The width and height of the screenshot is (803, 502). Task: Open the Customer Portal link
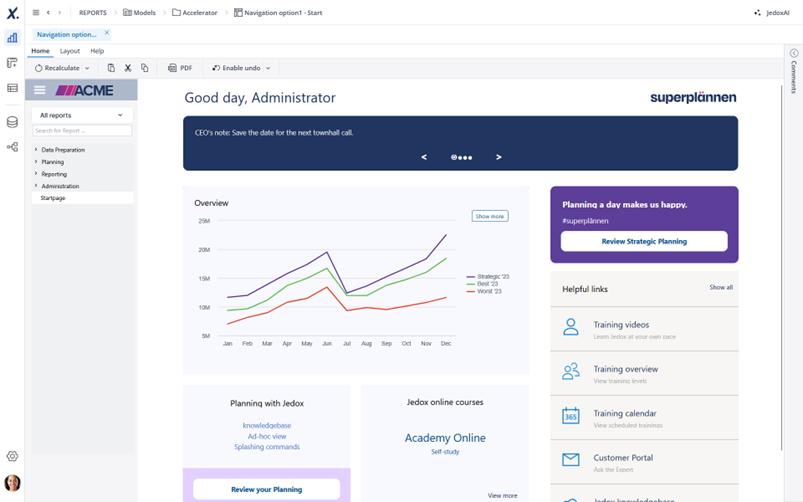click(623, 457)
